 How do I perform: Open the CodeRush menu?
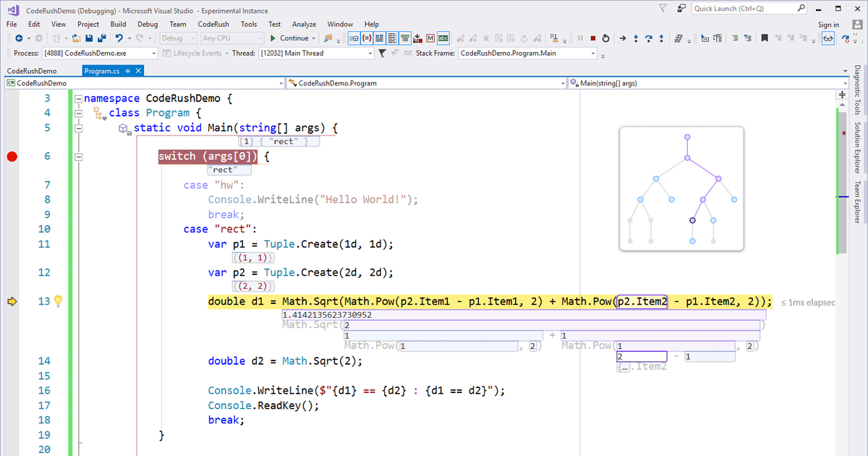tap(213, 23)
